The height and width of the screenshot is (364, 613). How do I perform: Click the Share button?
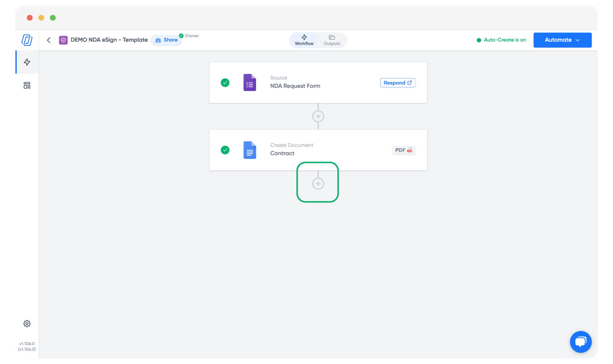[x=167, y=40]
